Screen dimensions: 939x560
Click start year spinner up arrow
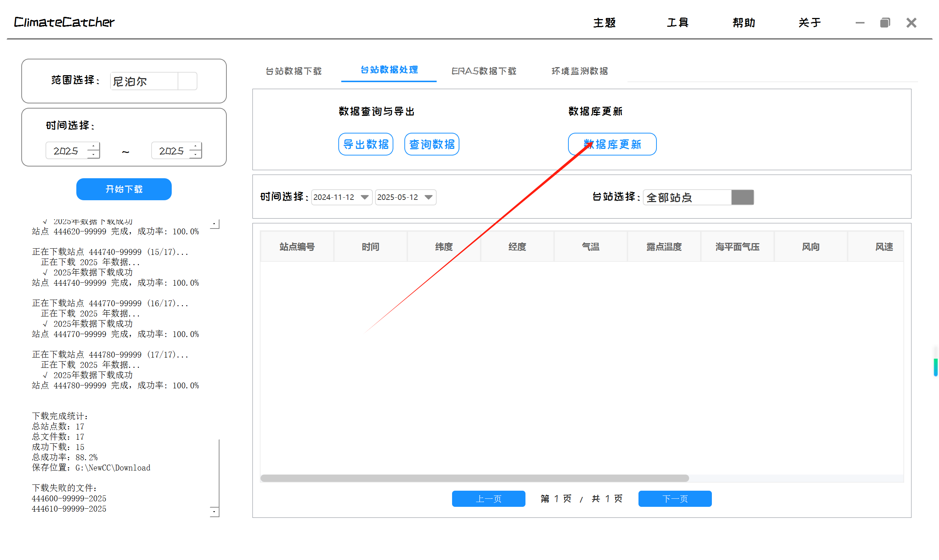tap(93, 146)
